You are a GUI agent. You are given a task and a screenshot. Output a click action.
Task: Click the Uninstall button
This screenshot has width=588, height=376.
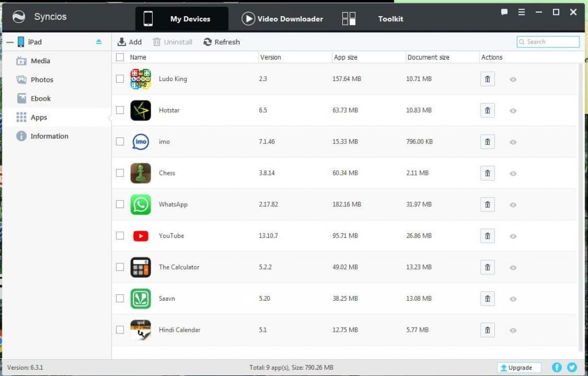(172, 42)
